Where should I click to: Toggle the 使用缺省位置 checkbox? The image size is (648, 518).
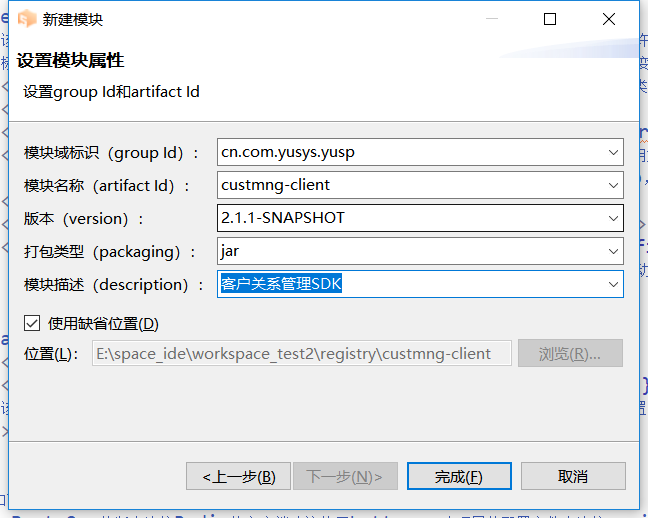pos(32,323)
